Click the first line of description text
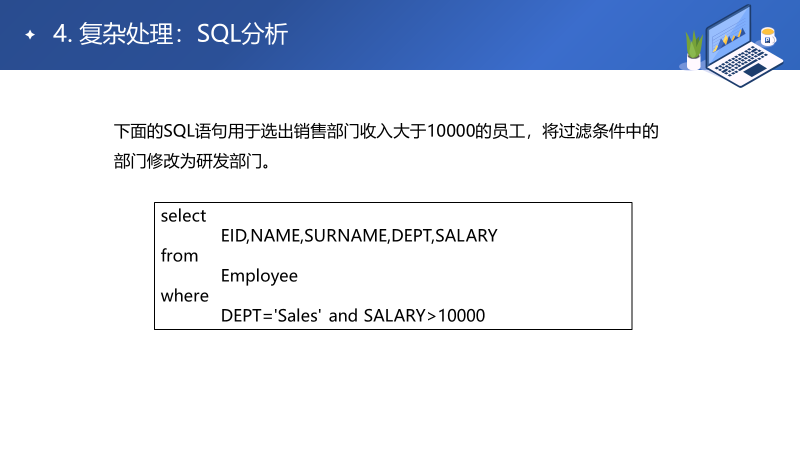Image resolution: width=800 pixels, height=450 pixels. [x=386, y=131]
